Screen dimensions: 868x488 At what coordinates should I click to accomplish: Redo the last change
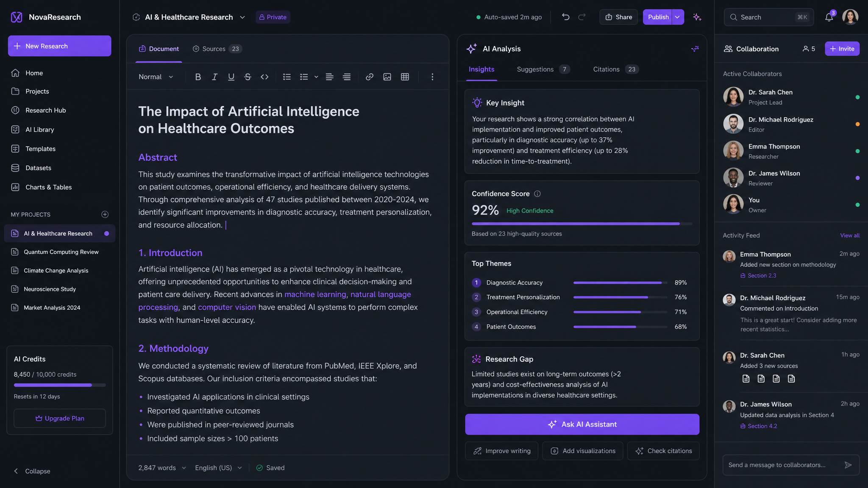582,17
